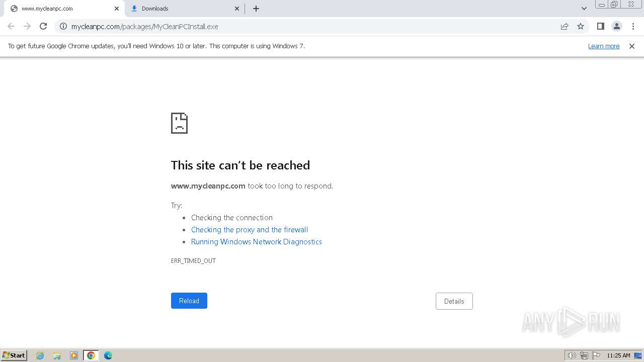644x362 pixels.
Task: Open the Learn more link
Action: [x=604, y=46]
